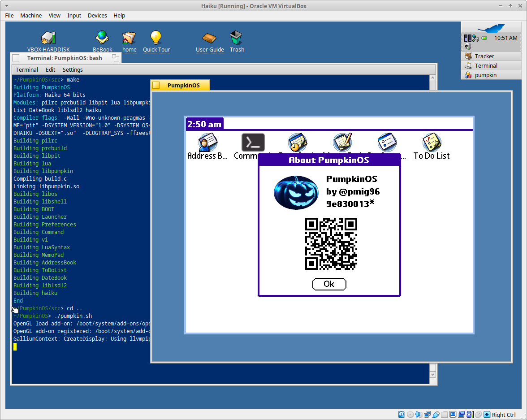
Task: Click the blue pumpkin logo in About dialog
Action: tap(296, 193)
